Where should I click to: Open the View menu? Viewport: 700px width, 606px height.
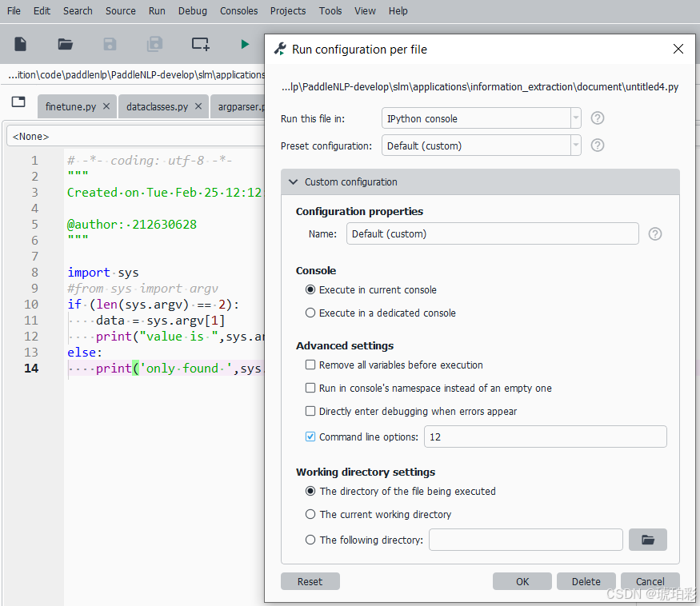click(x=365, y=10)
